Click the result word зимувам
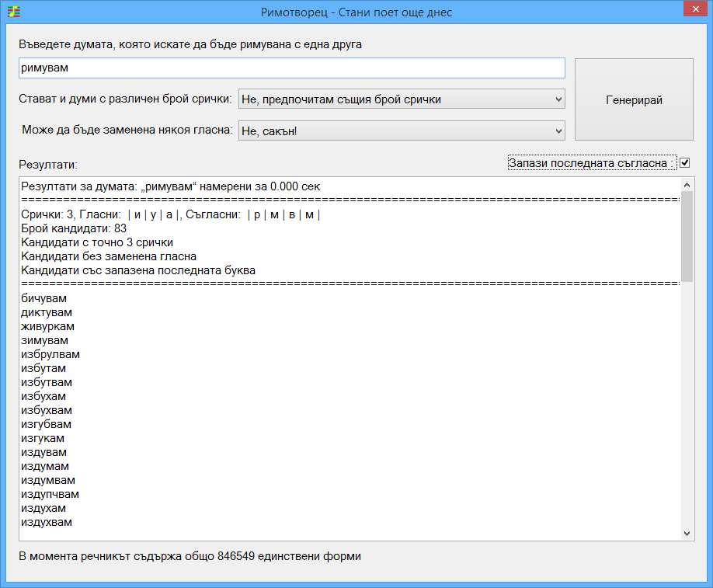 pyautogui.click(x=44, y=340)
